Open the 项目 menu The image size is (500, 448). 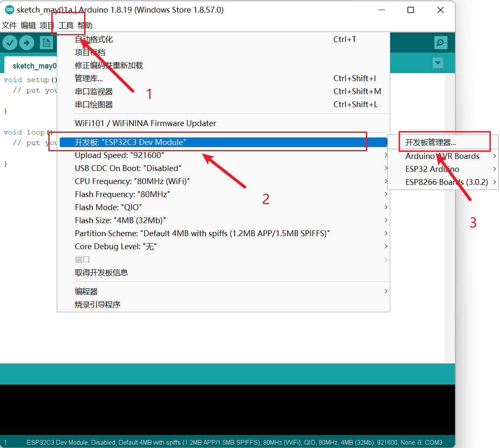tap(47, 25)
